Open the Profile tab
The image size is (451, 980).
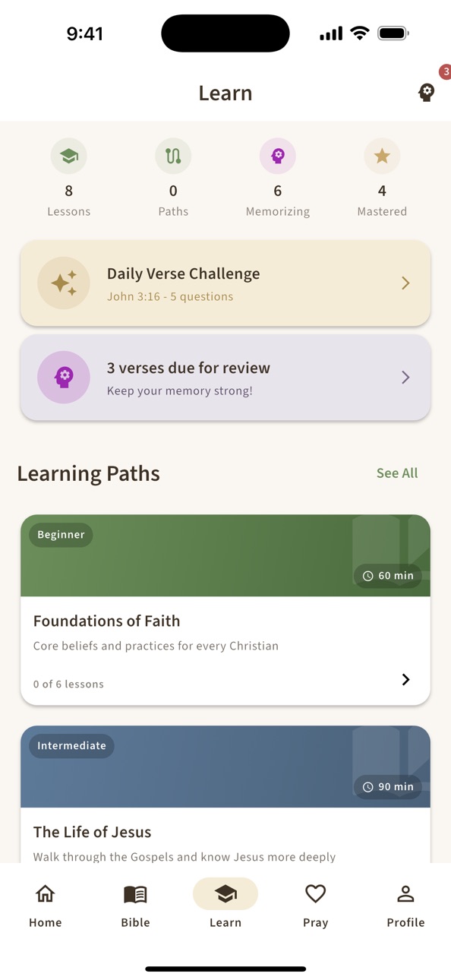(405, 906)
